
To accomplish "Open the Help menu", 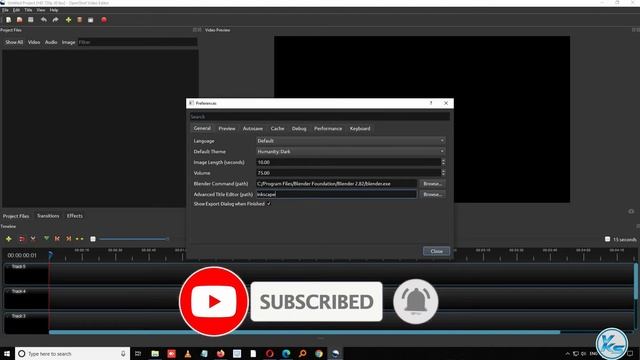I will tap(54, 10).
